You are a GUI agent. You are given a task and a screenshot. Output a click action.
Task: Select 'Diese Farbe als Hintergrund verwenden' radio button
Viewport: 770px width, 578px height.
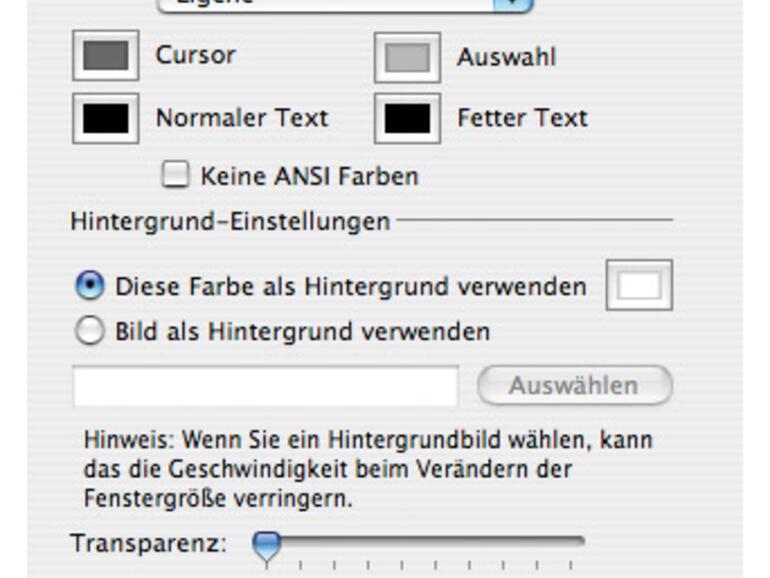pos(90,287)
